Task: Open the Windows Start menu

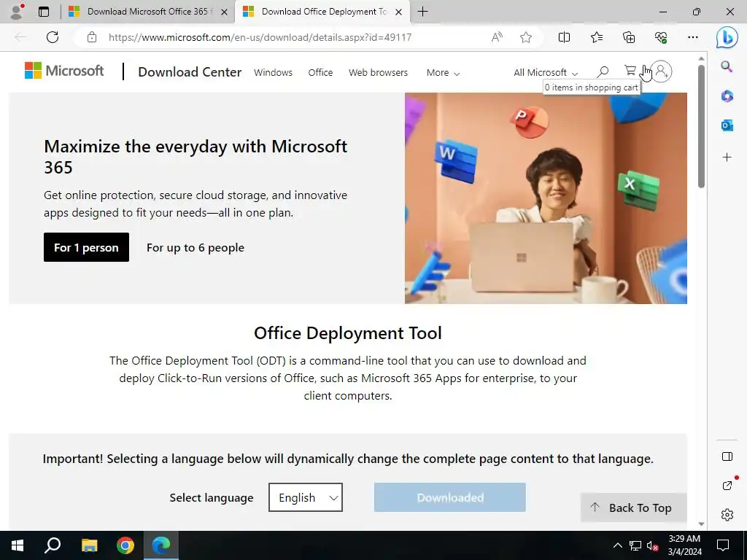Action: click(18, 545)
